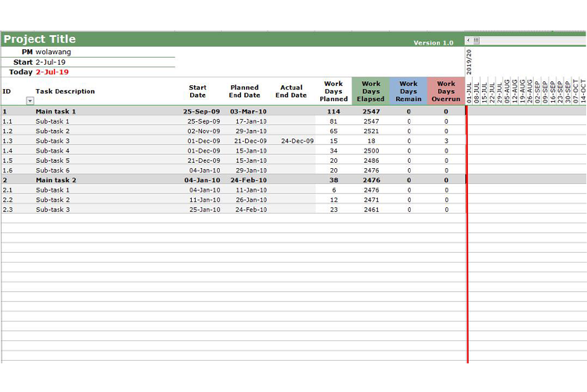Image resolution: width=587 pixels, height=392 pixels.
Task: Select the PM name cell 'wolawang'
Action: [53, 52]
